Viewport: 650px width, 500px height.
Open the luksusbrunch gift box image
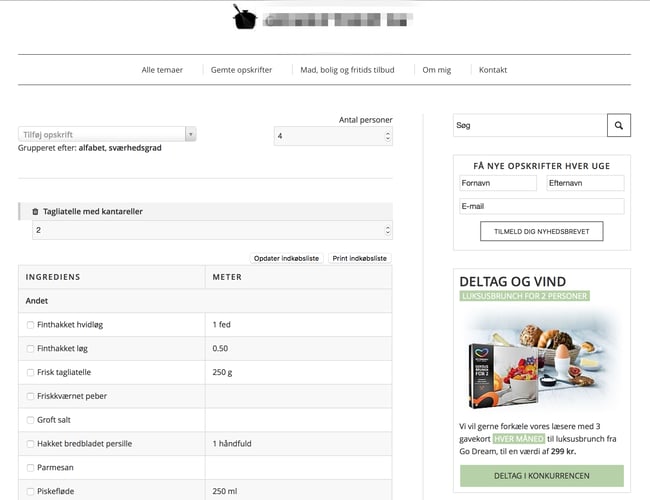541,360
